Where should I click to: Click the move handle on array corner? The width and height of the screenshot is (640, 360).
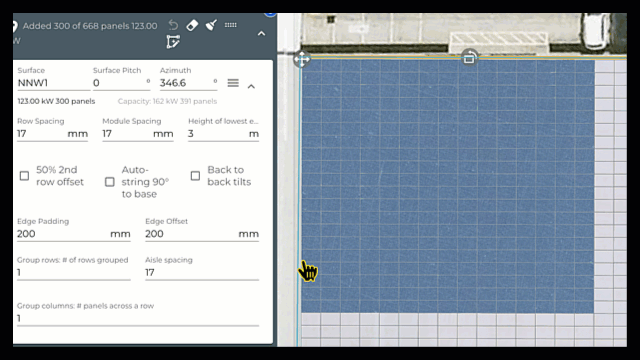click(x=302, y=59)
